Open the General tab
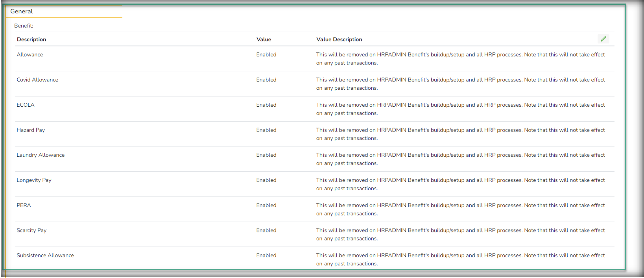644x278 pixels. (22, 11)
